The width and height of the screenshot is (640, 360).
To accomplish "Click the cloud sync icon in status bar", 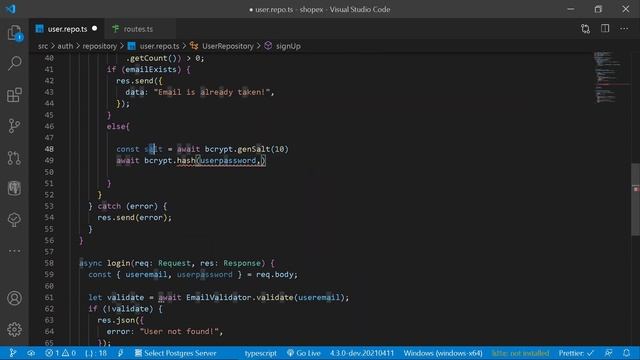I will (31, 353).
